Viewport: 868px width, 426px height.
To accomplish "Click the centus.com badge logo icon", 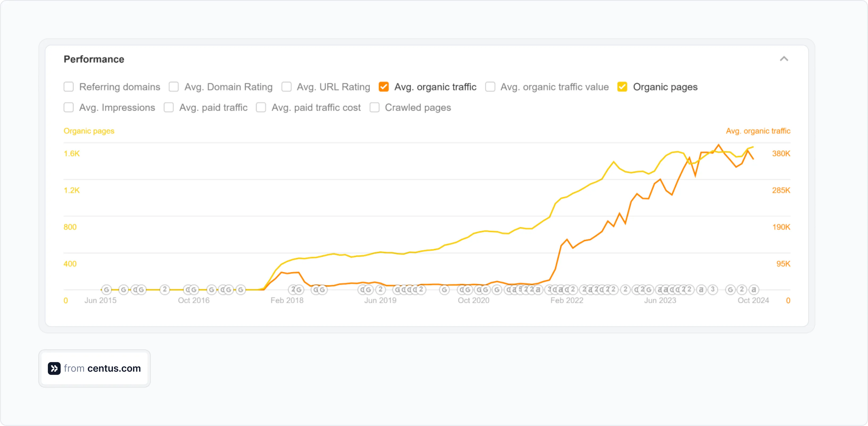I will [54, 368].
